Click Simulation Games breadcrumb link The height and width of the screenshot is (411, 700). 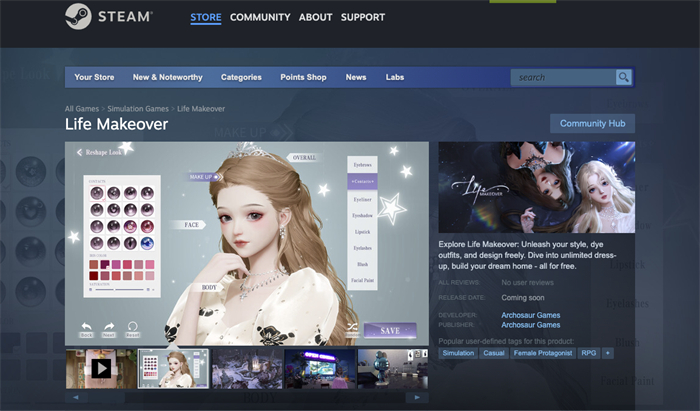[x=138, y=108]
